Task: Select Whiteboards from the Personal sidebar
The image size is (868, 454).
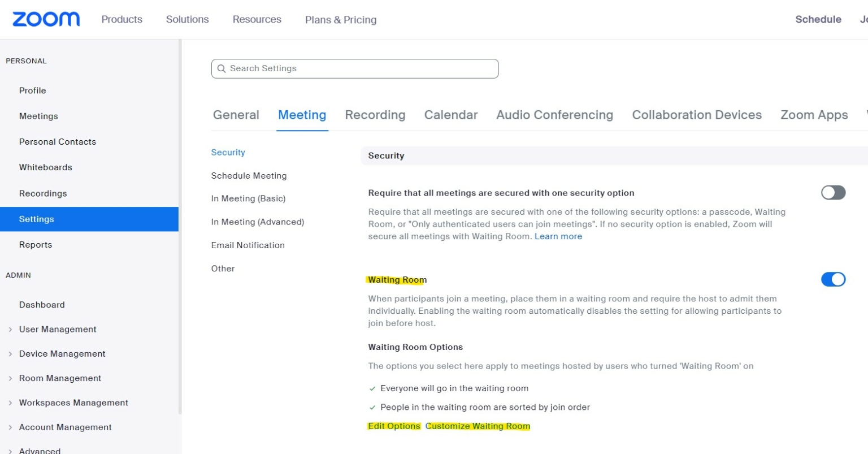Action: tap(45, 167)
